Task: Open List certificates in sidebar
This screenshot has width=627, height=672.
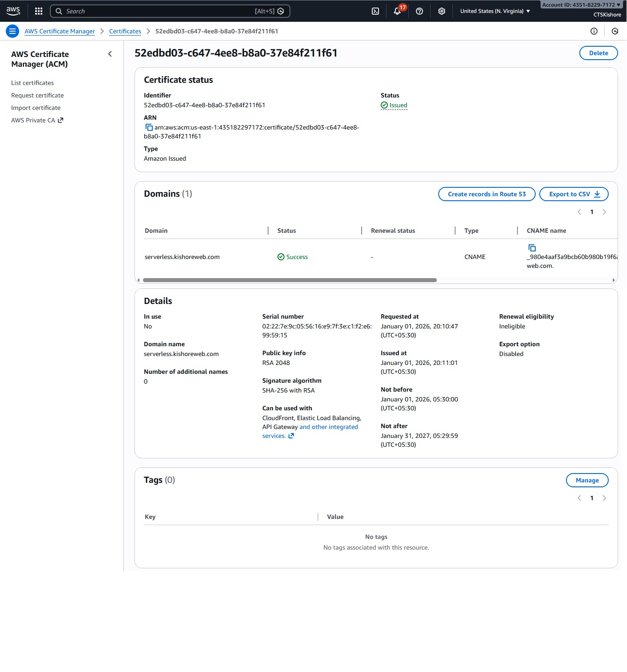Action: (x=33, y=83)
